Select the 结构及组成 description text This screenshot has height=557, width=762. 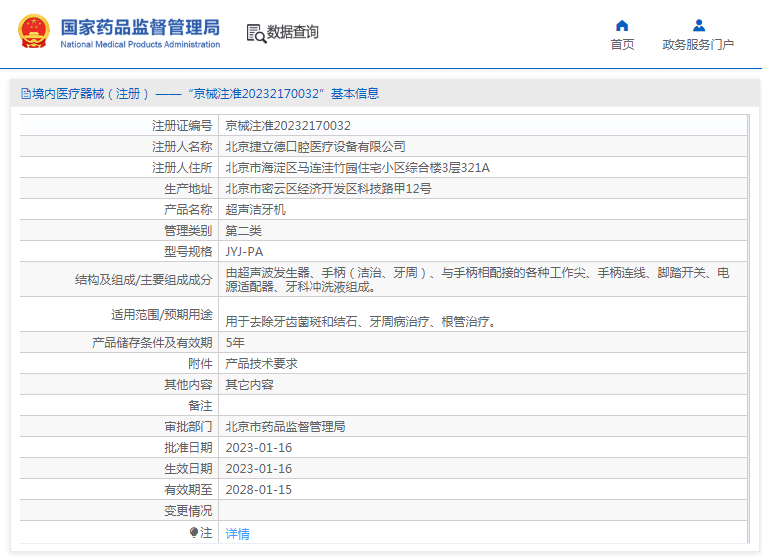click(x=477, y=280)
